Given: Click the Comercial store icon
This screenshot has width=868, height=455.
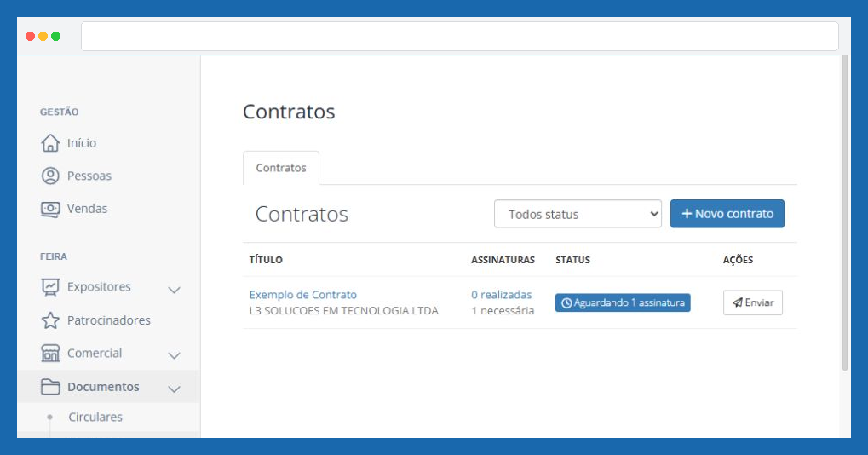Looking at the screenshot, I should [50, 353].
